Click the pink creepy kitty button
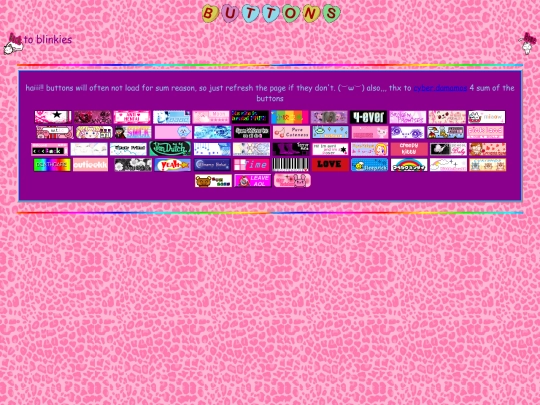540x405 pixels. click(x=409, y=149)
